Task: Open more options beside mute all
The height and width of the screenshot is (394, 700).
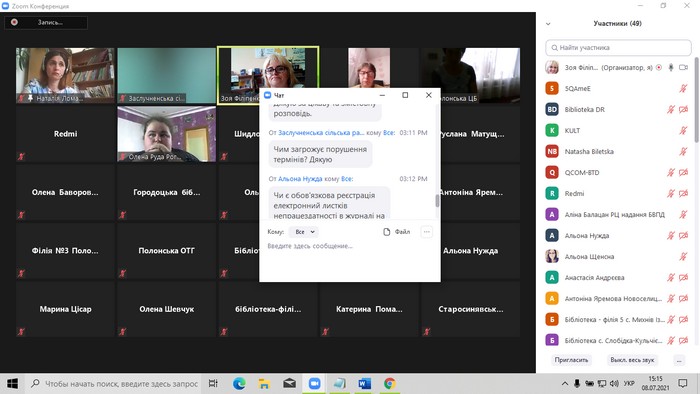Action: 679,360
